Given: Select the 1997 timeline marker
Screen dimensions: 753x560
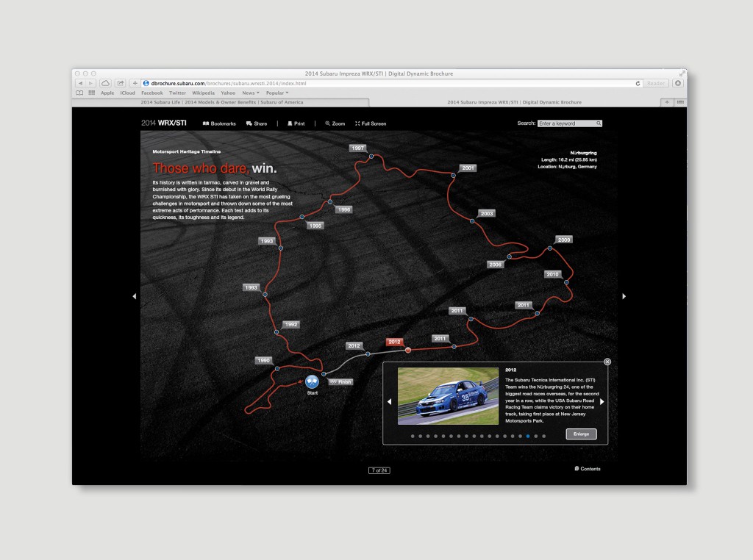Looking at the screenshot, I should click(358, 148).
